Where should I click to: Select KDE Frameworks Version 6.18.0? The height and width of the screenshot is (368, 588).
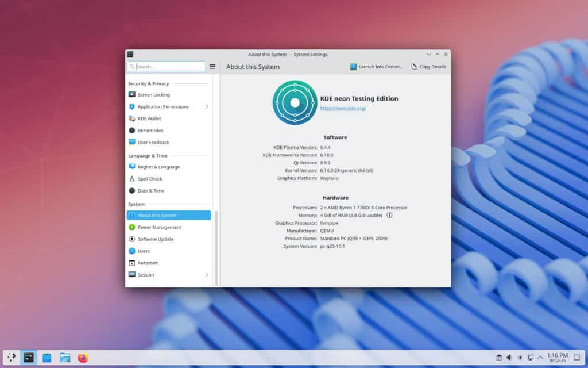tap(327, 155)
